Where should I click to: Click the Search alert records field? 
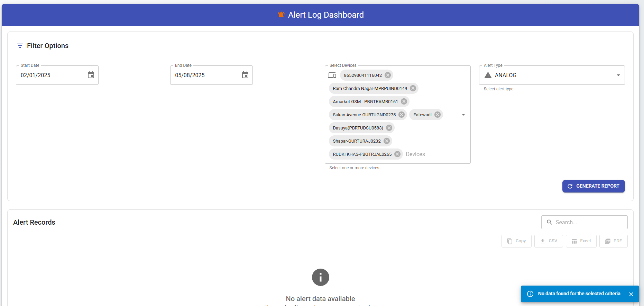pos(585,222)
